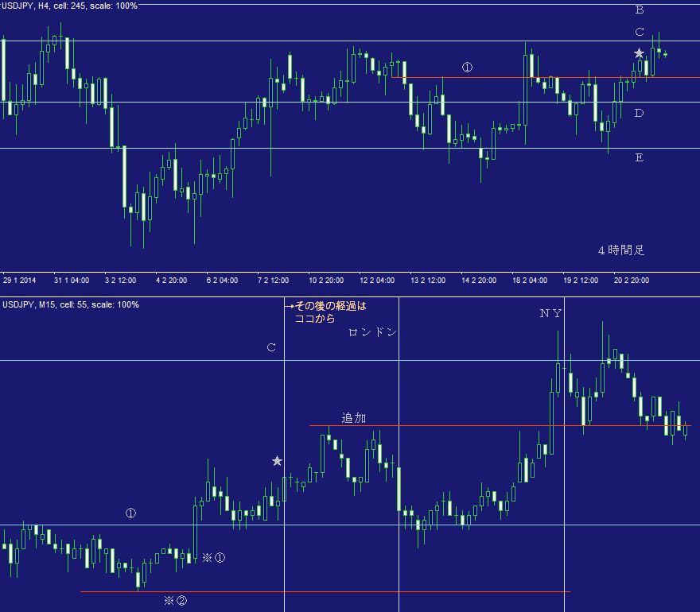Viewport: 700px width, 612px height.
Task: Click the '12 2 04:00' time axis label
Action: (x=377, y=280)
